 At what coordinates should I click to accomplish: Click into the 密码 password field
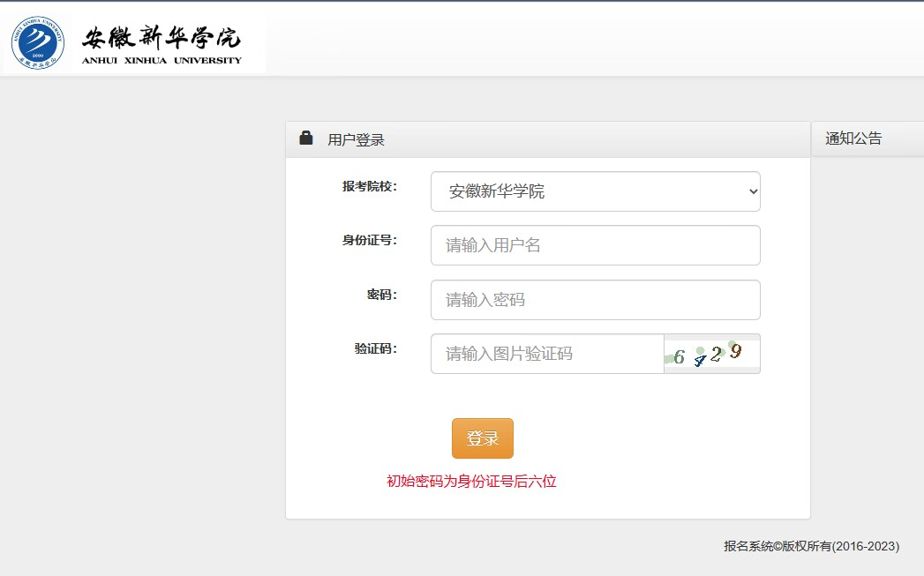[595, 300]
